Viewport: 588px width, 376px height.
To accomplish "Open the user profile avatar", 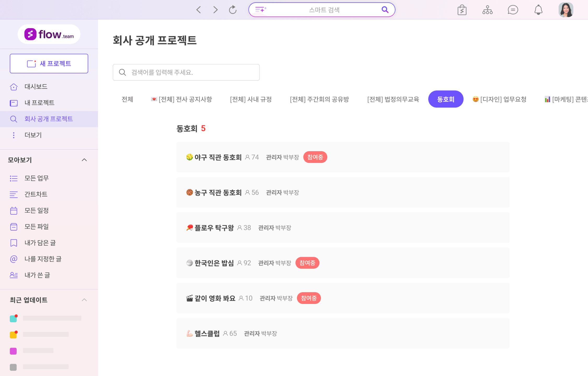I will point(566,10).
